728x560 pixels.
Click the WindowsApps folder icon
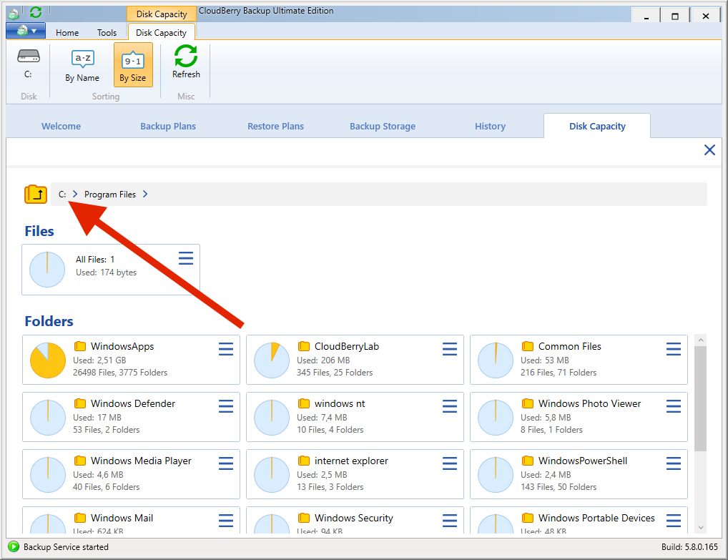[x=80, y=346]
